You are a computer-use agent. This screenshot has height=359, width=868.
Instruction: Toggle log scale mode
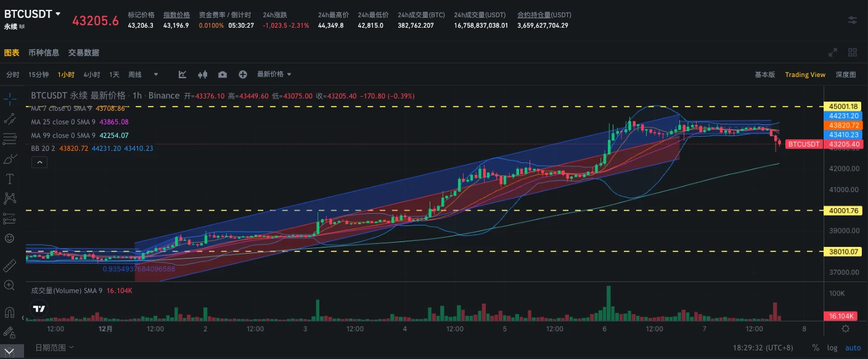[x=832, y=348]
